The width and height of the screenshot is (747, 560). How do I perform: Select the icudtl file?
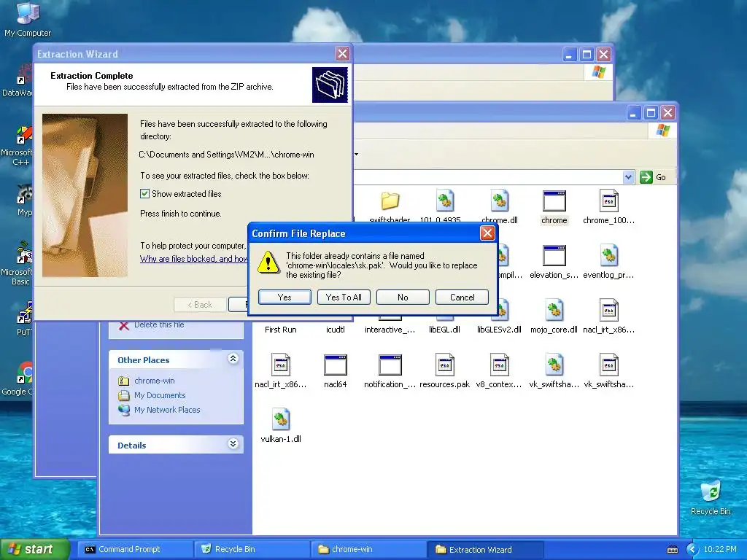click(x=336, y=329)
